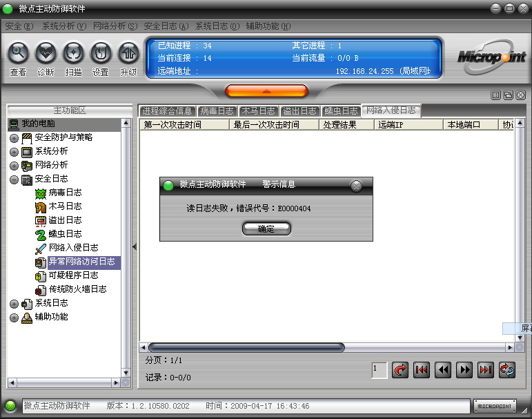Click the 可疑程序日志 icon

tap(41, 276)
